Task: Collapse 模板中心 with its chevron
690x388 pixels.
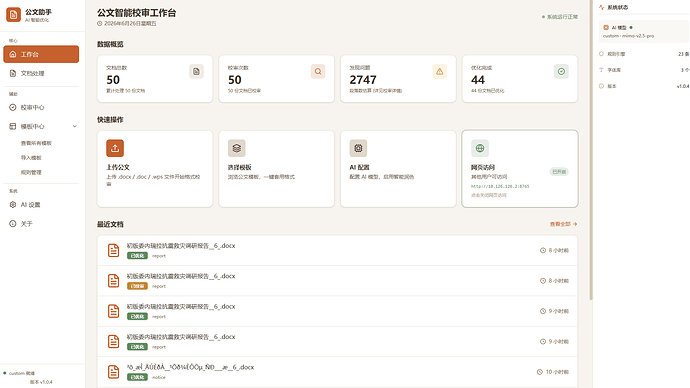Action: [74, 126]
